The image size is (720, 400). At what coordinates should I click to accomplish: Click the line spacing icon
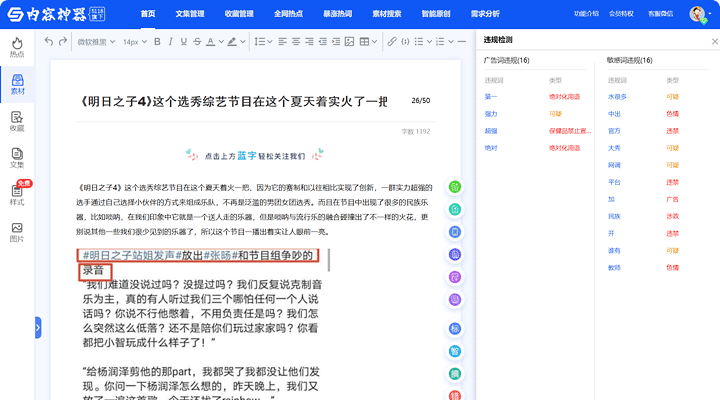pos(259,42)
